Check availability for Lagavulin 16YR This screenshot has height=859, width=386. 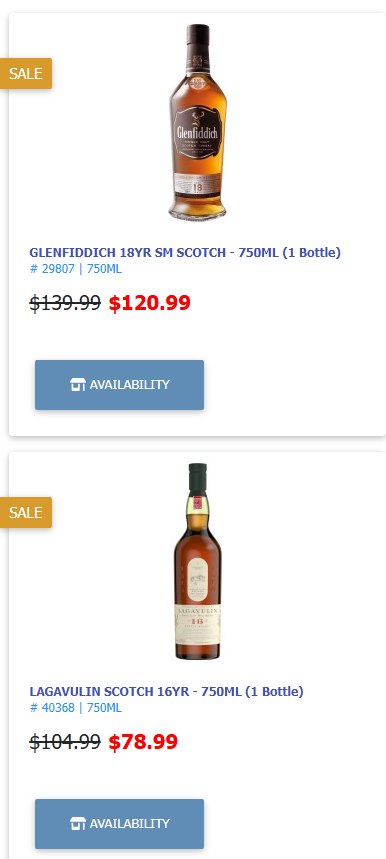click(119, 823)
